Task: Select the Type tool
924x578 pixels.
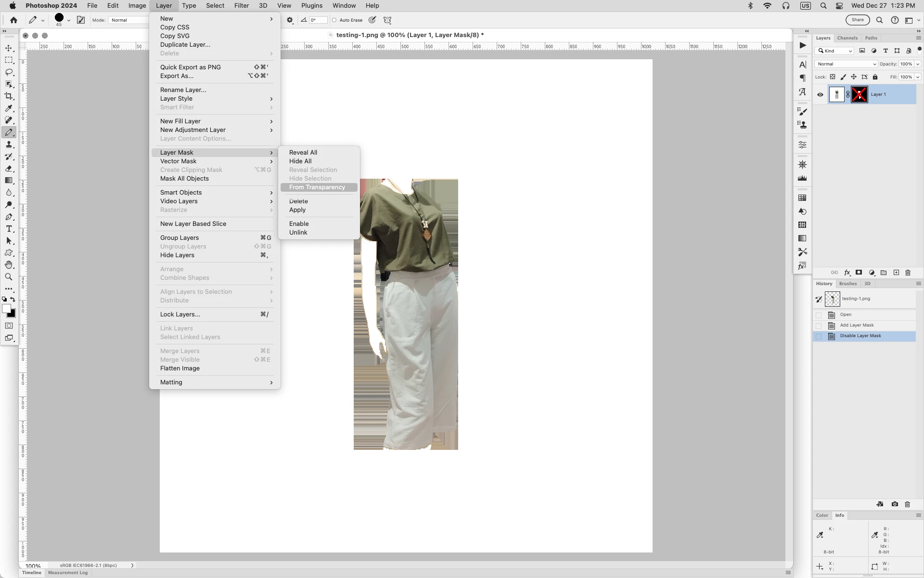Action: [9, 229]
